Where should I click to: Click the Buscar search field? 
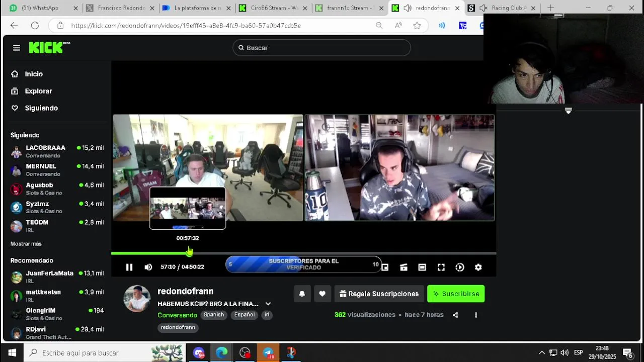[x=321, y=48]
